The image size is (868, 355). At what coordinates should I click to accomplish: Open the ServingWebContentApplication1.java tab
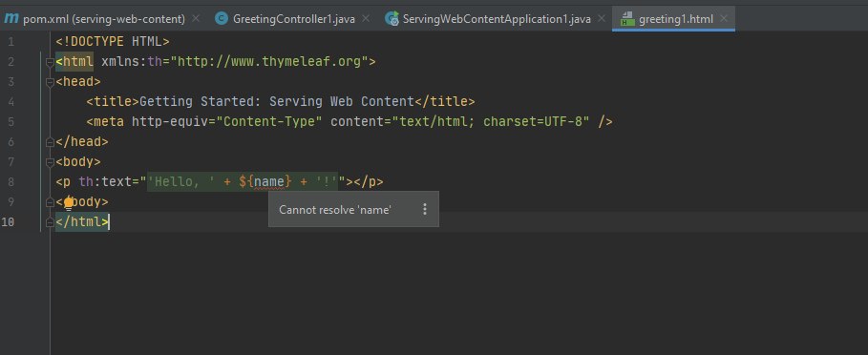[x=496, y=19]
